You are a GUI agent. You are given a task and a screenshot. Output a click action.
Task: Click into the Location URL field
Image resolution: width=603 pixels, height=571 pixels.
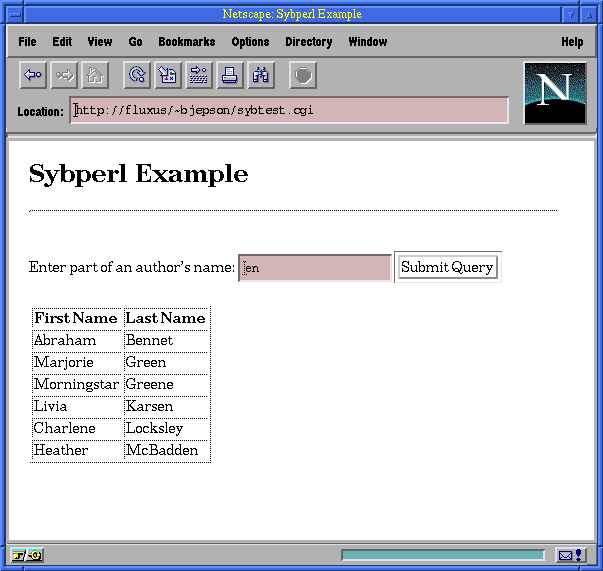(x=289, y=110)
